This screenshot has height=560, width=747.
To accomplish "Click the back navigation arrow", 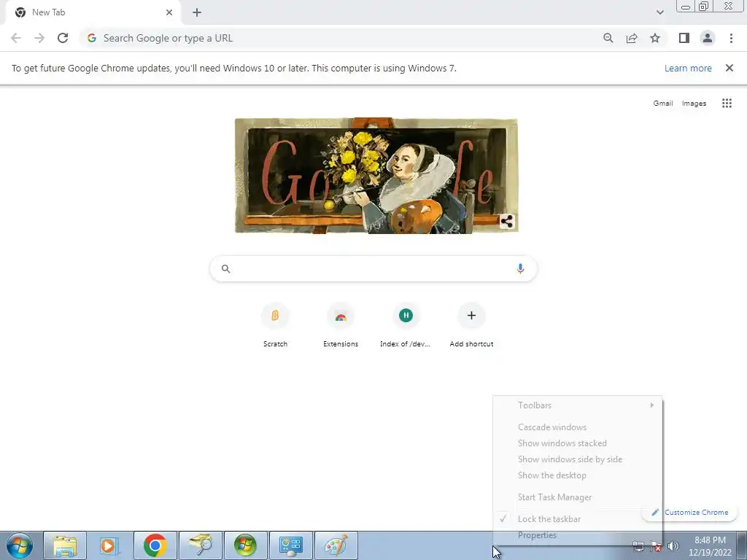I will tap(16, 38).
